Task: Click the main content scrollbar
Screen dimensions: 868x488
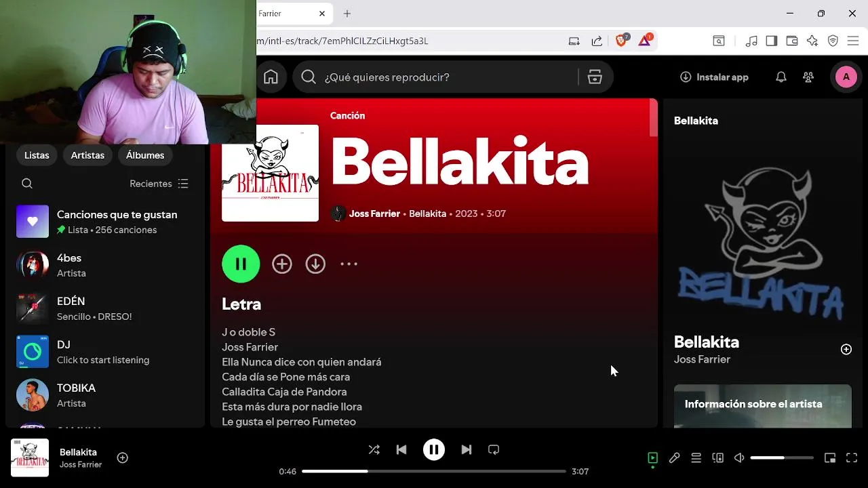Action: coord(654,118)
